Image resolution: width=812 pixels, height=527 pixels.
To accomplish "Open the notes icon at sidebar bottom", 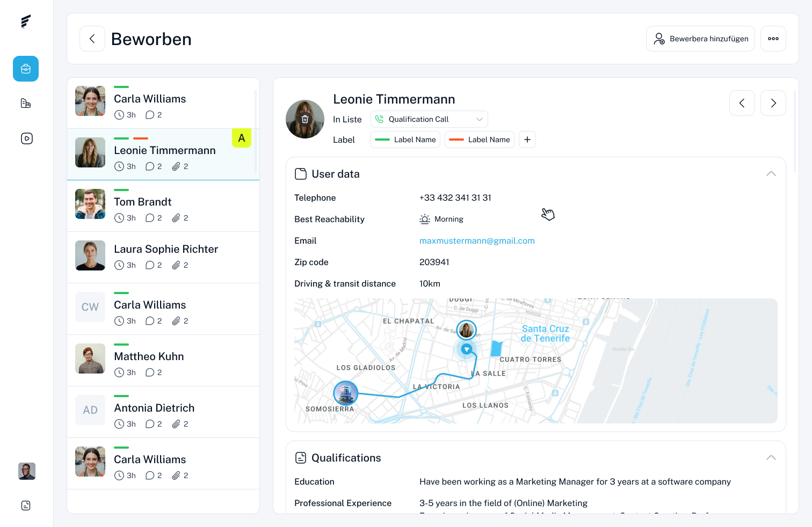I will coord(26,506).
